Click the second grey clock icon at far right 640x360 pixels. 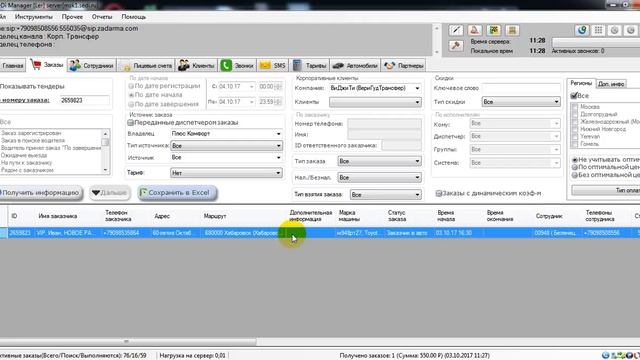click(x=631, y=30)
